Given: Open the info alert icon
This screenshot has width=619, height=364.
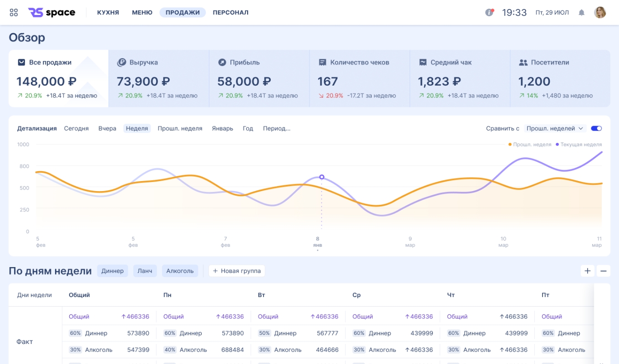Looking at the screenshot, I should [489, 12].
